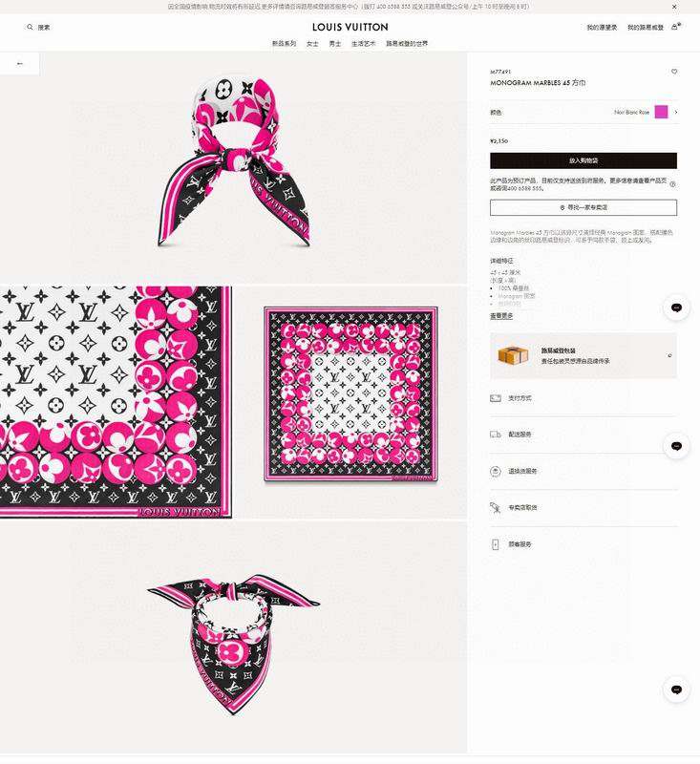Click the orange gift box image
The height and width of the screenshot is (764, 700).
tap(513, 355)
